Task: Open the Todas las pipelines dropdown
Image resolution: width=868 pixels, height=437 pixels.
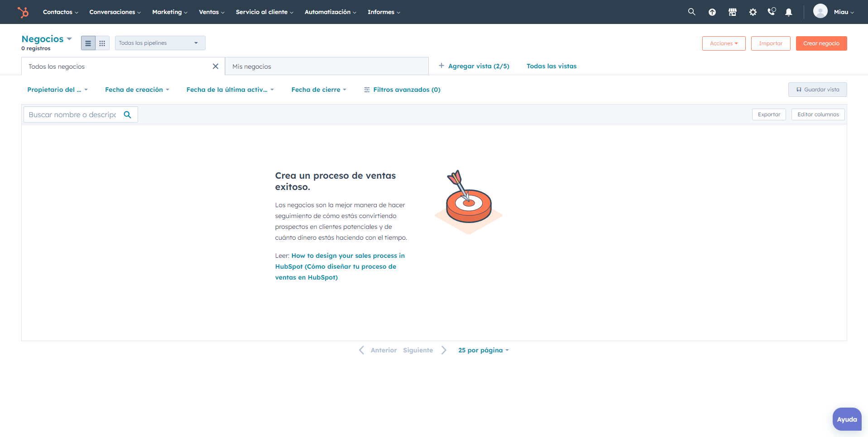Action: (x=160, y=43)
